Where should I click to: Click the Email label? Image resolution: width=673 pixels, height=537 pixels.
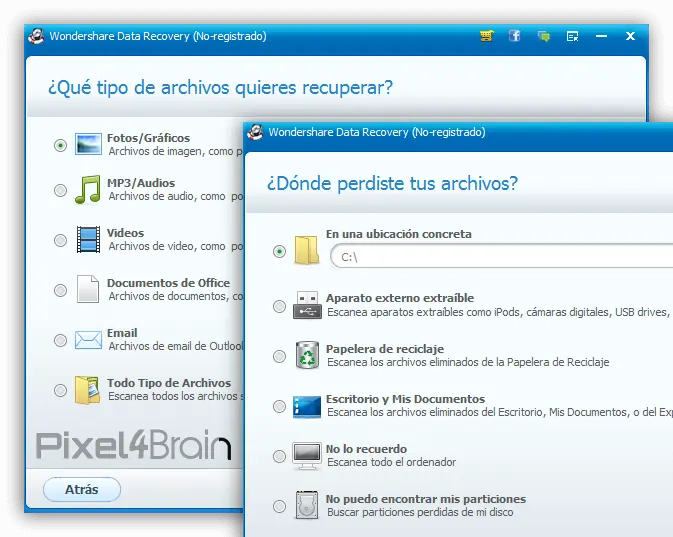[122, 333]
